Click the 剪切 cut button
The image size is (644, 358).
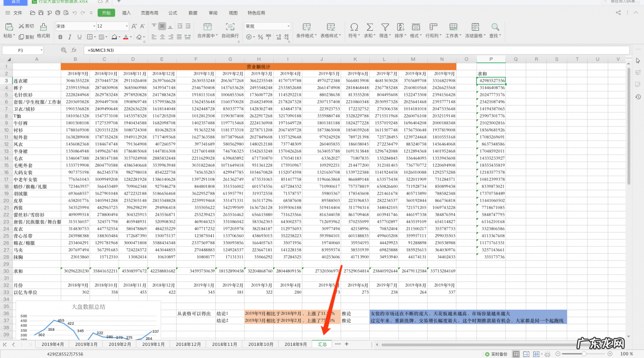[x=26, y=26]
